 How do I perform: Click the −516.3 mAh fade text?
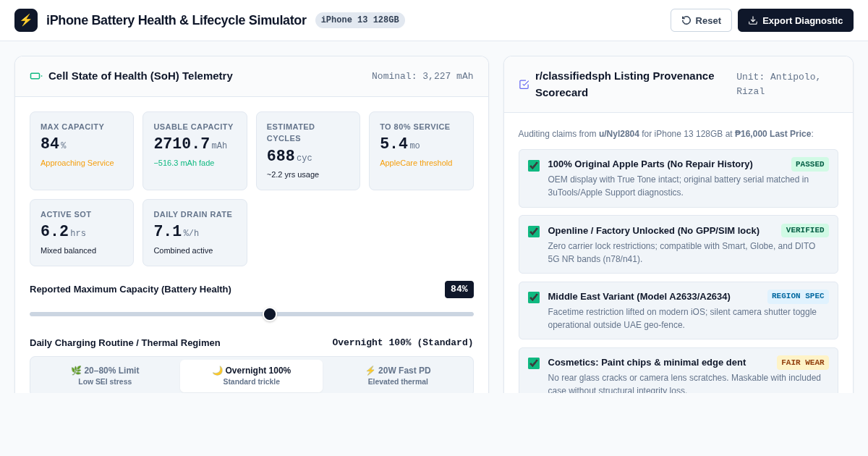(x=184, y=163)
